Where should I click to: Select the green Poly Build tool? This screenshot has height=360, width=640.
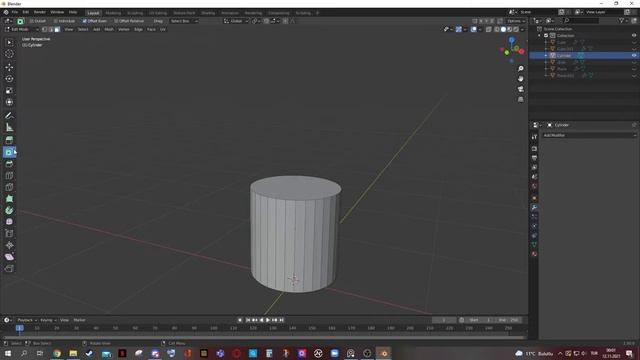pos(9,199)
